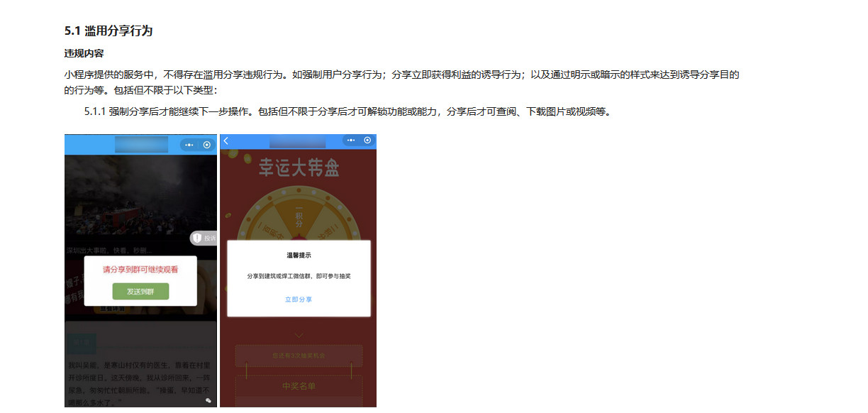Click the 5.1 滥用分享行为 heading

[x=108, y=31]
